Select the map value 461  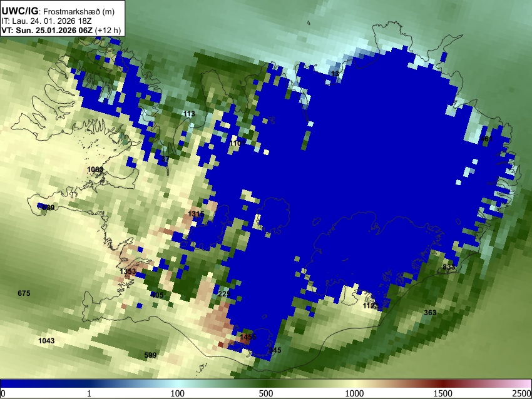pos(486,139)
